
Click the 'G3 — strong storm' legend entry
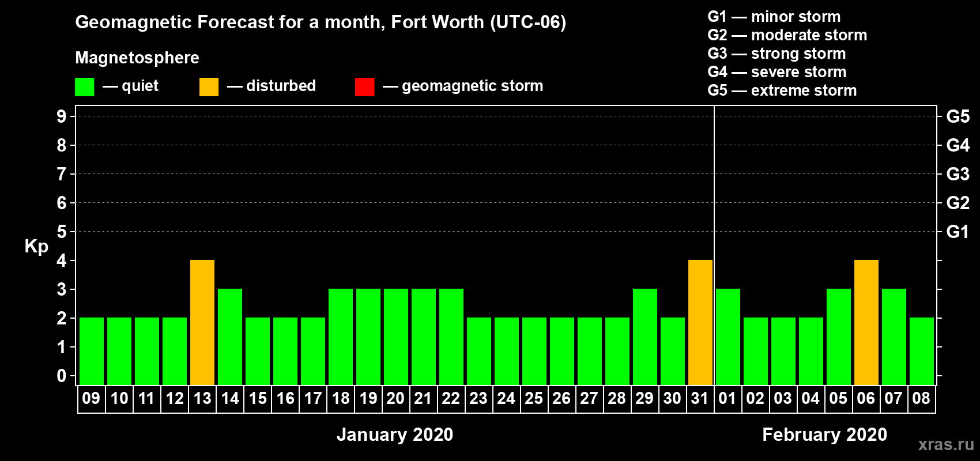click(777, 54)
